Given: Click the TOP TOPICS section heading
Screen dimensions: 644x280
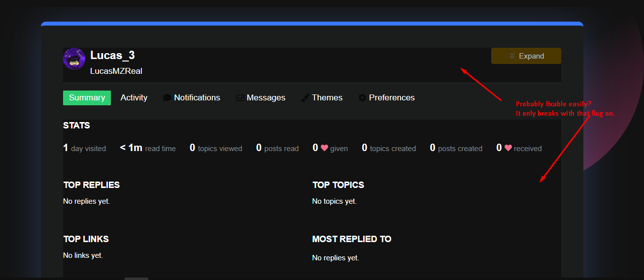Looking at the screenshot, I should click(338, 185).
